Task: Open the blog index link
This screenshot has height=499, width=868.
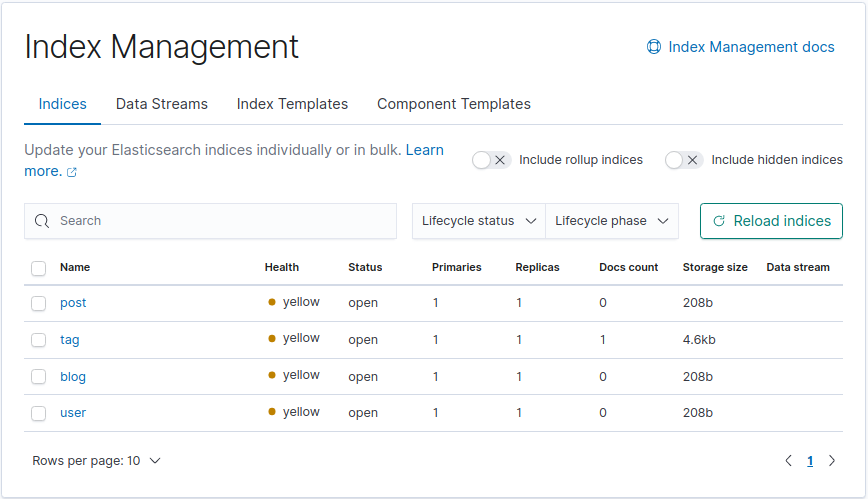Action: tap(73, 377)
